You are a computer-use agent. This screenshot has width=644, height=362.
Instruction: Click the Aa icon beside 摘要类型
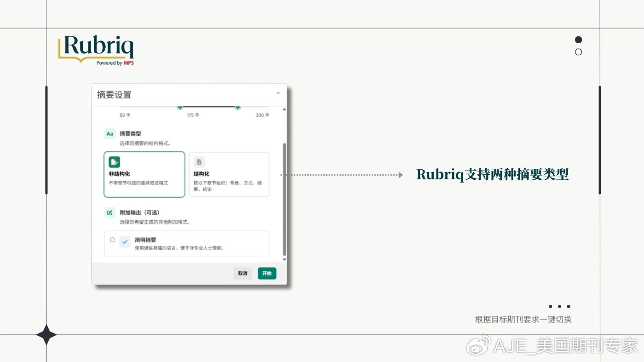point(110,134)
